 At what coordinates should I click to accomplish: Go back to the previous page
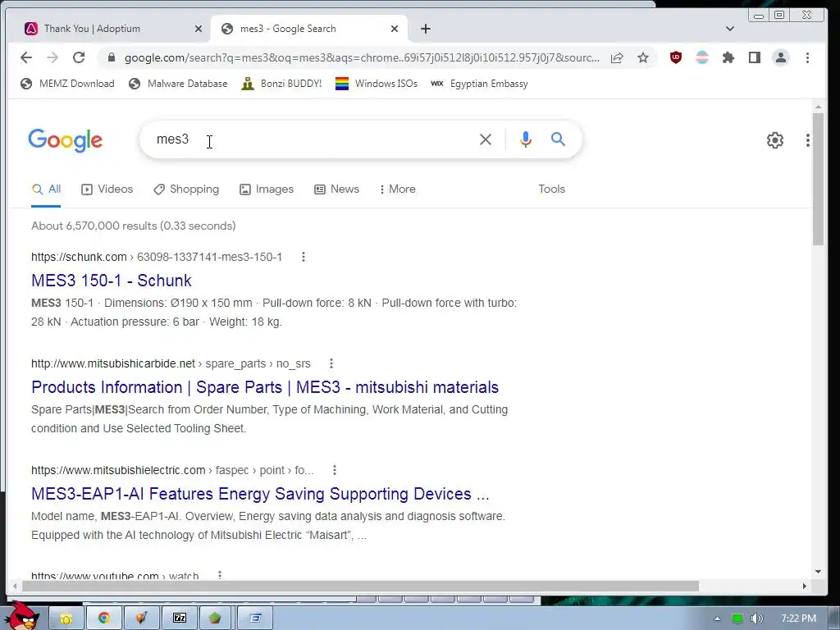tap(25, 57)
